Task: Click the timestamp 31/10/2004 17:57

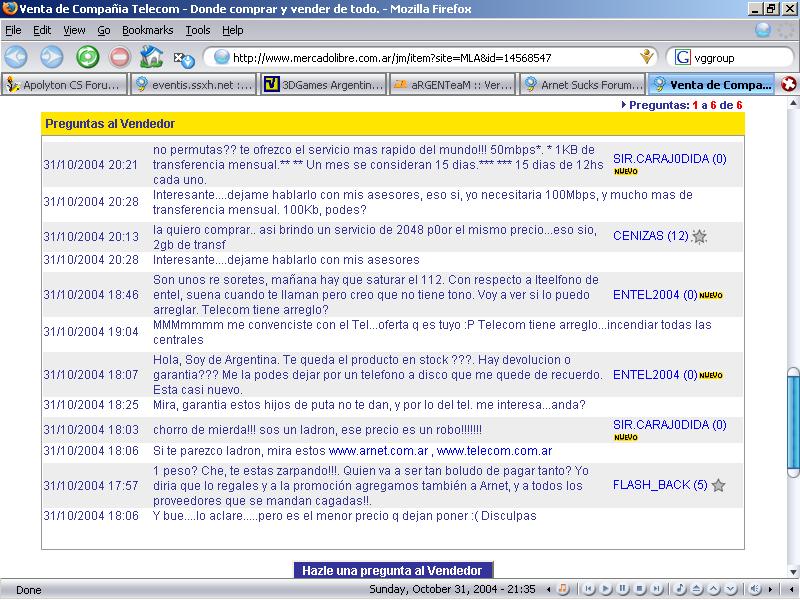Action: [x=91, y=486]
